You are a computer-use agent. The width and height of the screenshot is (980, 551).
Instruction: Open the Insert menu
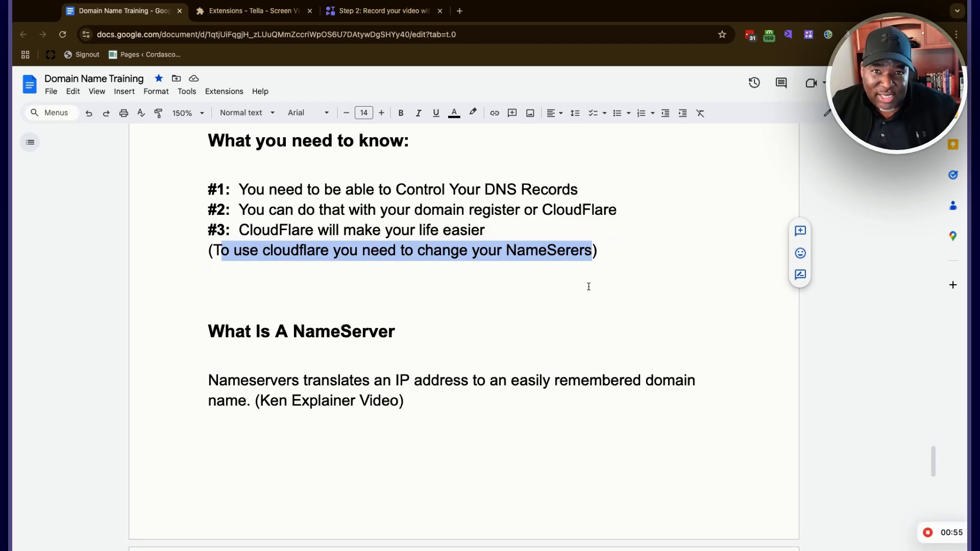point(124,91)
